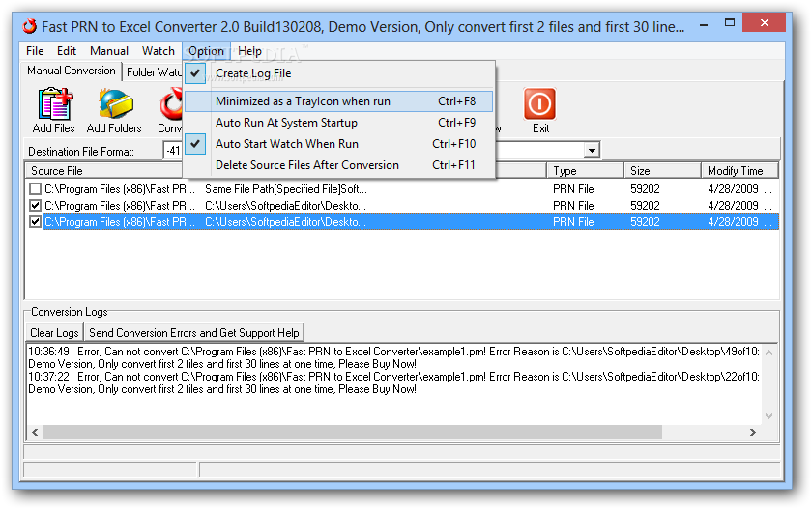The image size is (812, 509).
Task: Expand the Destination File Format dropdown arrow
Action: pos(592,151)
